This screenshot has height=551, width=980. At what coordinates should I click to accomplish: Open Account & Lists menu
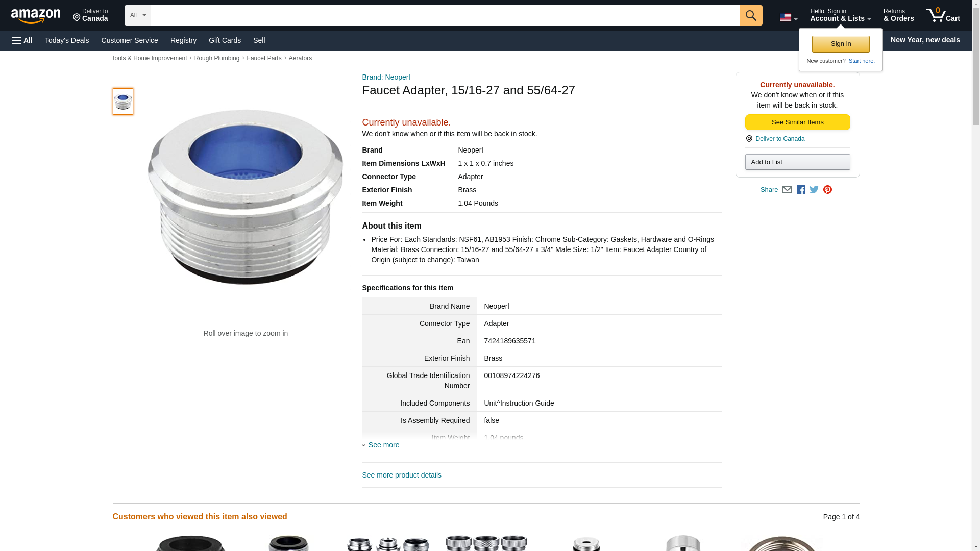pyautogui.click(x=840, y=15)
